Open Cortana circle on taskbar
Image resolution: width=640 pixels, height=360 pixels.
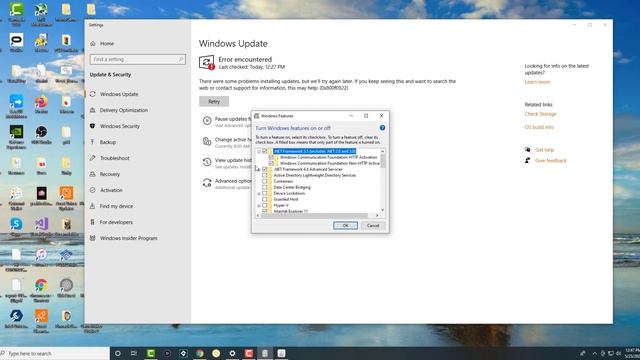click(x=118, y=353)
